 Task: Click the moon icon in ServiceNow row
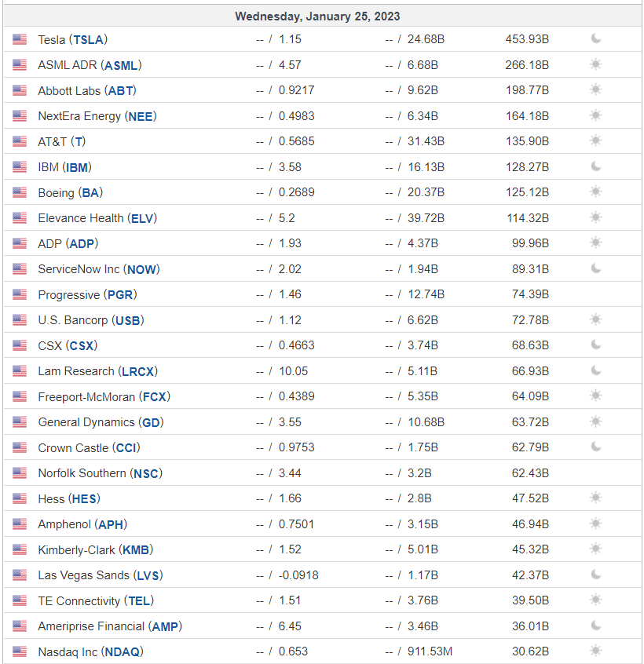pyautogui.click(x=595, y=268)
